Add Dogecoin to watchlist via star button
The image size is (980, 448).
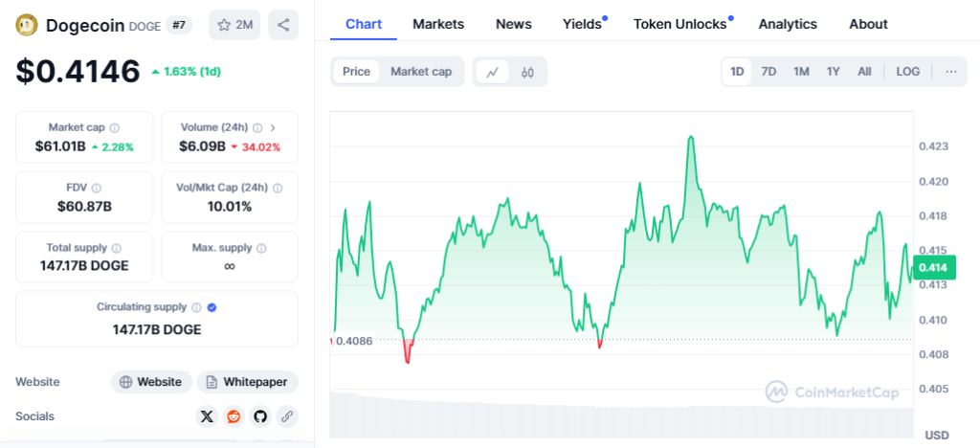click(x=235, y=25)
